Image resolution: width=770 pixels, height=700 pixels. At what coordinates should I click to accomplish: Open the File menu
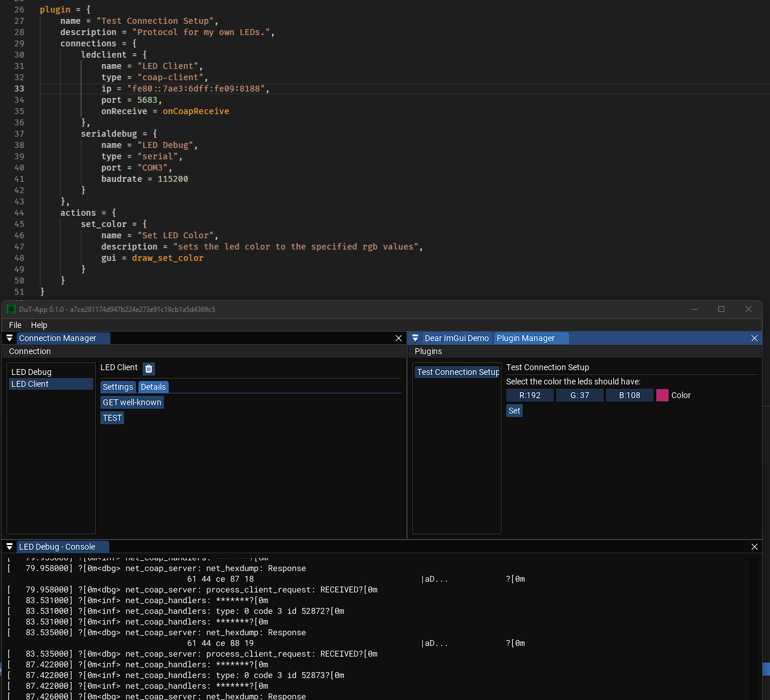pos(15,325)
